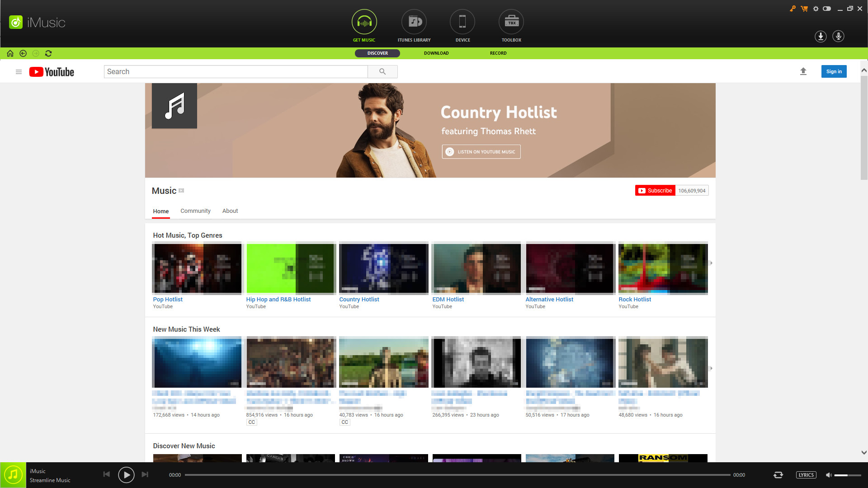Play the current track
Viewport: 868px width, 488px height.
point(126,474)
